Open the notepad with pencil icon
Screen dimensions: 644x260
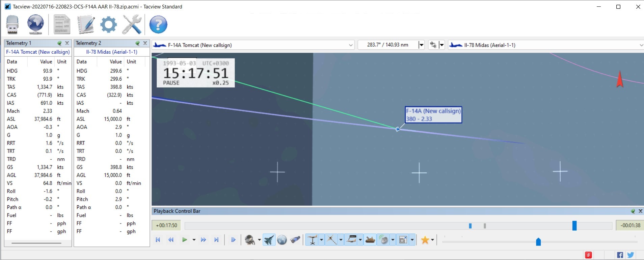coord(86,24)
